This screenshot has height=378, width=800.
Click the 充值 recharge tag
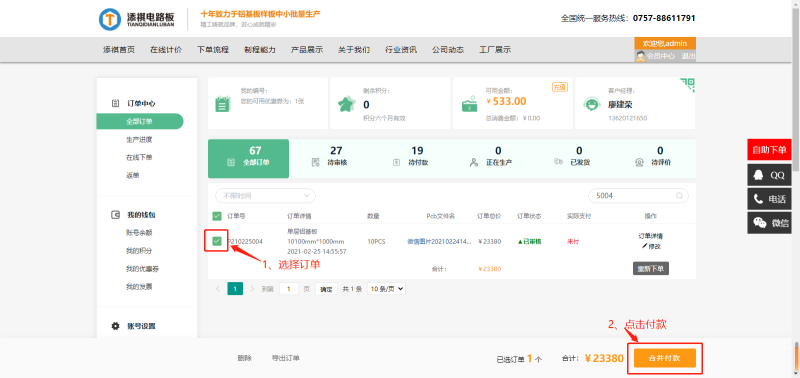point(560,87)
